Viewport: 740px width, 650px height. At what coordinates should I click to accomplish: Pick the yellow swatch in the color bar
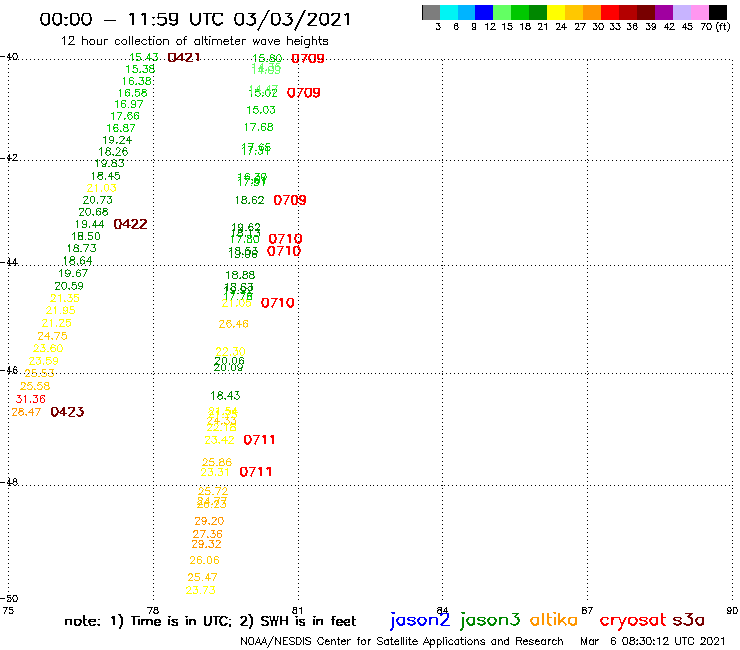(x=556, y=12)
